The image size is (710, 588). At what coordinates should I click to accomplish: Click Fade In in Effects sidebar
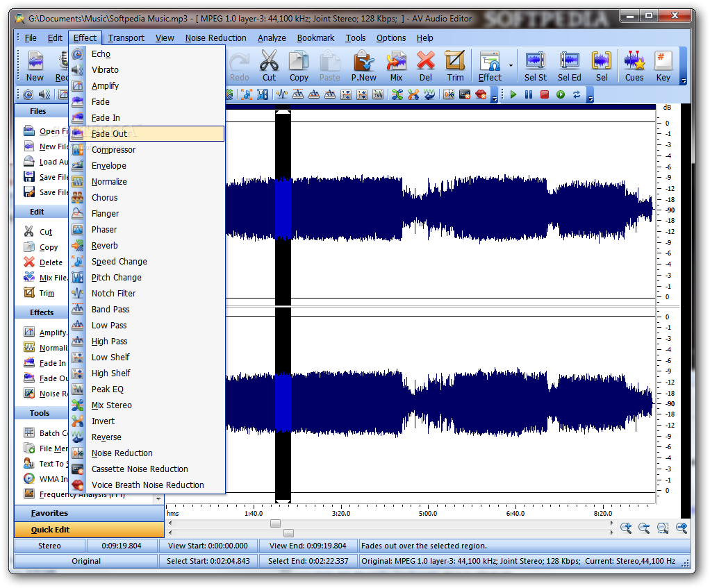point(45,363)
